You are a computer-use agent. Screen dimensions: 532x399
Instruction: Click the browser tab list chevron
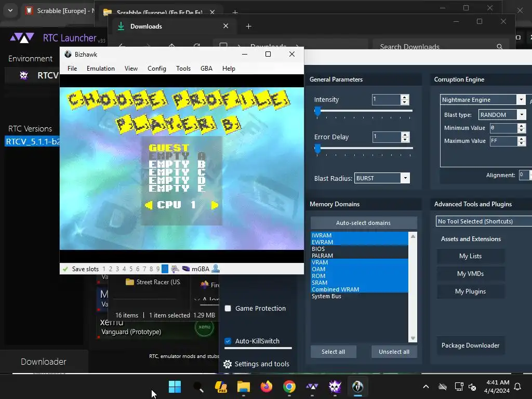pos(10,10)
